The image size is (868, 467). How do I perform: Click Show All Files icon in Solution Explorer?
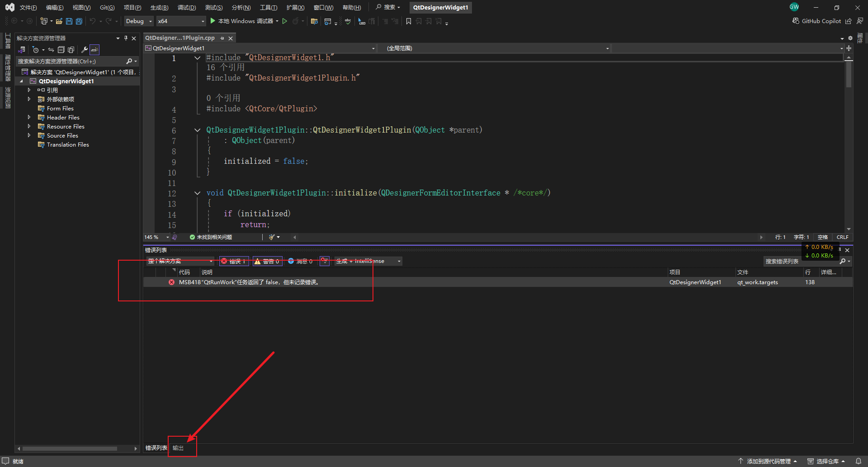tap(71, 50)
